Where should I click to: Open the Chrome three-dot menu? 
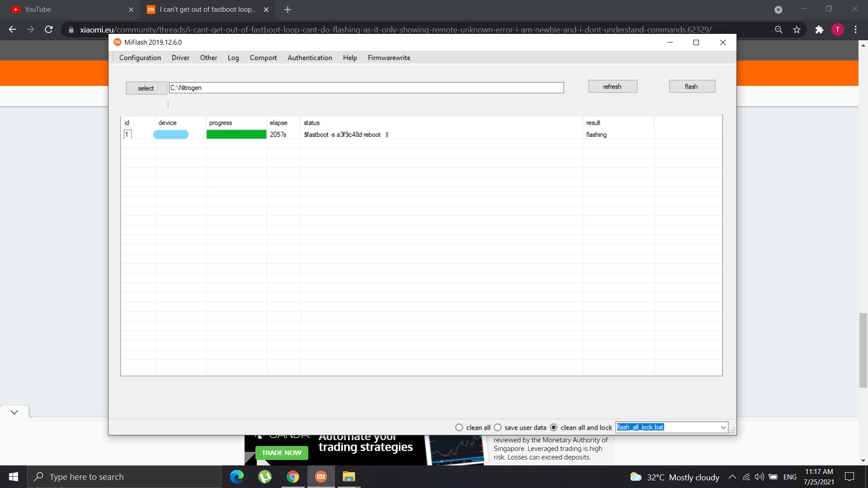tap(855, 29)
